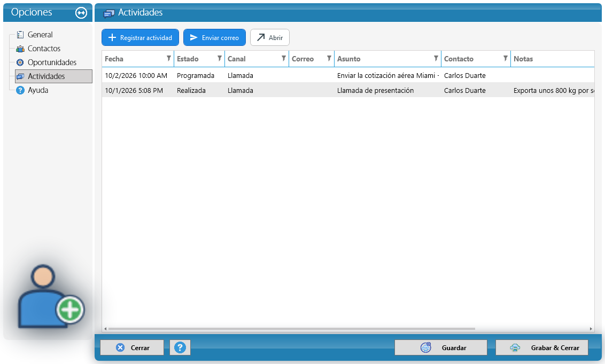This screenshot has height=364, width=605.
Task: Click right arrow of horizontal scrollbar
Action: click(591, 329)
